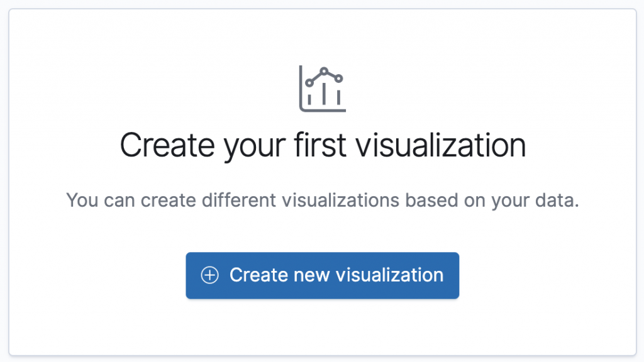
Task: Click the circled plus beside "Create new visualization"
Action: 209,275
